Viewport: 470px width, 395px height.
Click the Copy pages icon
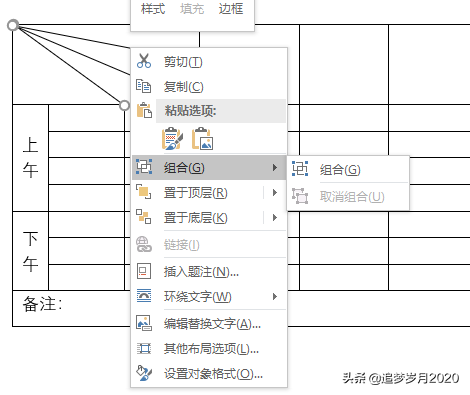pos(144,86)
